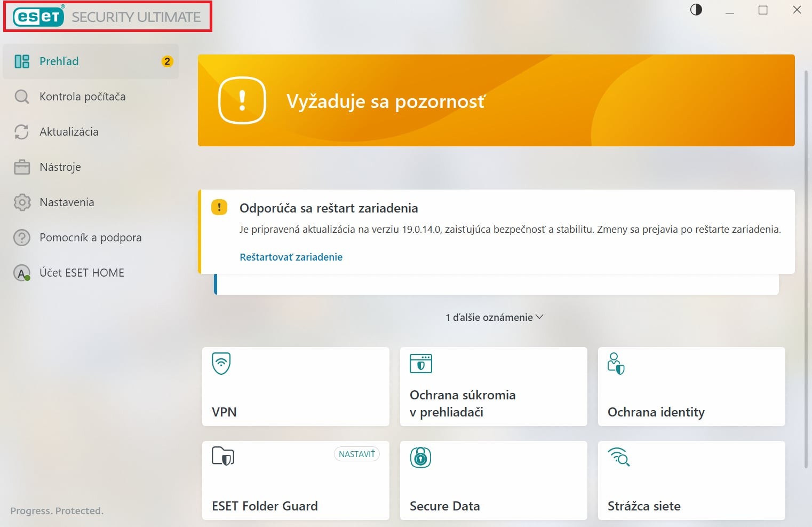This screenshot has width=812, height=527.
Task: Click the ESET Security Ultimate logo
Action: tap(107, 17)
